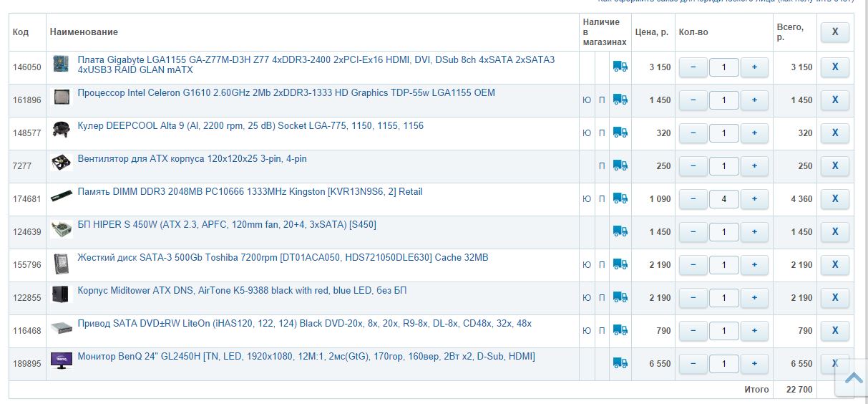The height and width of the screenshot is (404, 868).
Task: Click store availability 'П' icon for ATX fan
Action: click(602, 166)
